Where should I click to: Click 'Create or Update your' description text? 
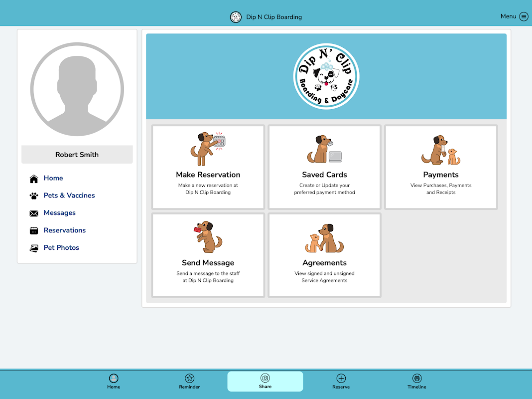point(324,186)
